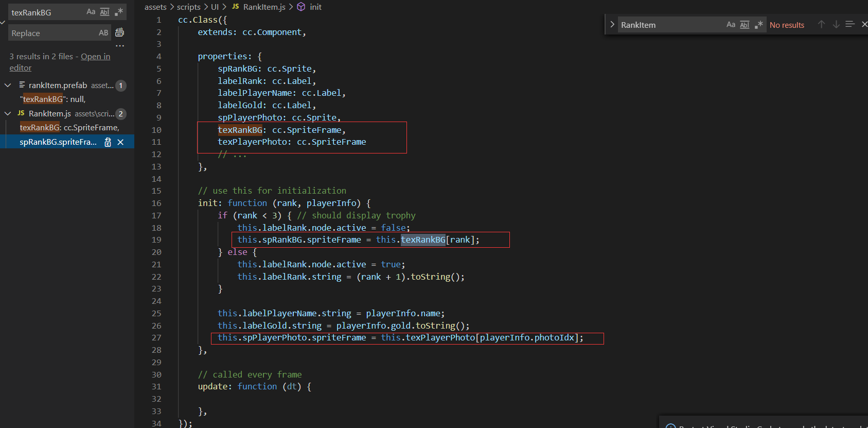Screen dimensions: 868x428
Task: Click the "No results" text in find widget
Action: (787, 25)
